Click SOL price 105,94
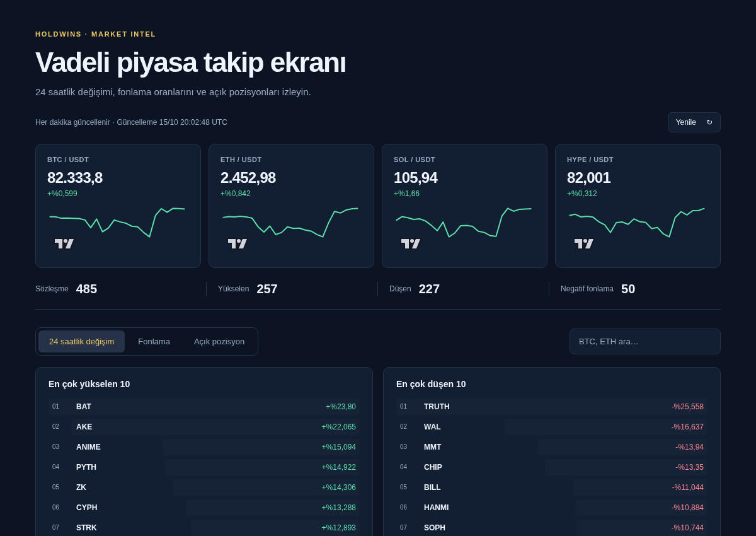756x536 pixels. pos(416,178)
